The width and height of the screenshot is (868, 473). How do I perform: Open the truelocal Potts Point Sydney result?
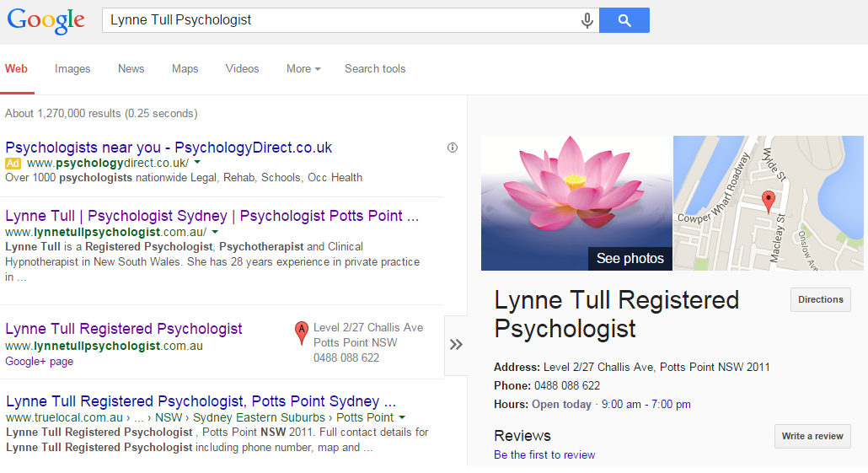click(x=201, y=401)
